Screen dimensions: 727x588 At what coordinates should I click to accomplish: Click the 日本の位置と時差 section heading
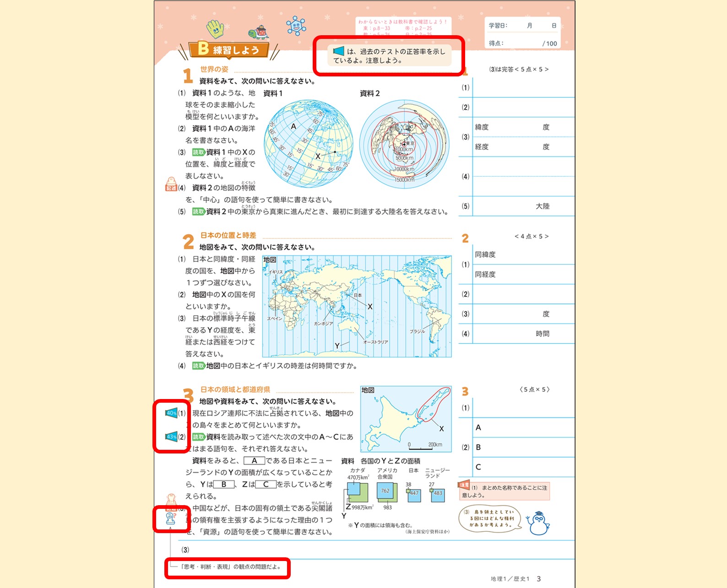pyautogui.click(x=228, y=236)
